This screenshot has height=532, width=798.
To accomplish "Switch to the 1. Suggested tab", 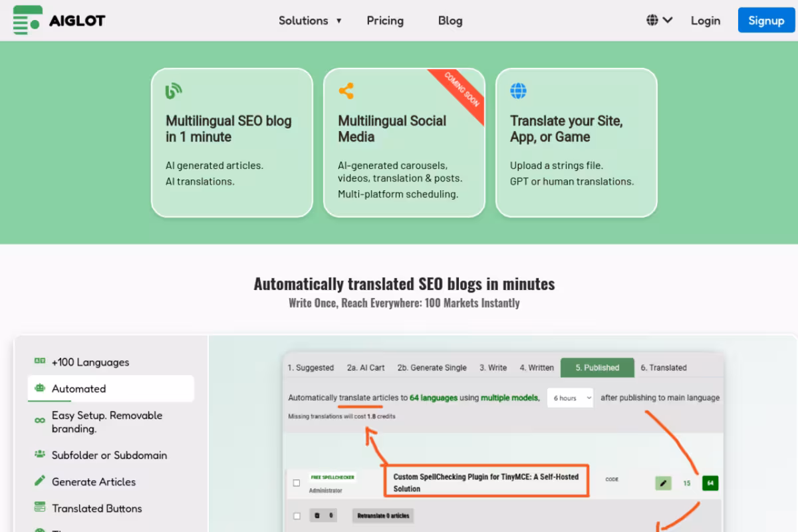I will coord(311,368).
